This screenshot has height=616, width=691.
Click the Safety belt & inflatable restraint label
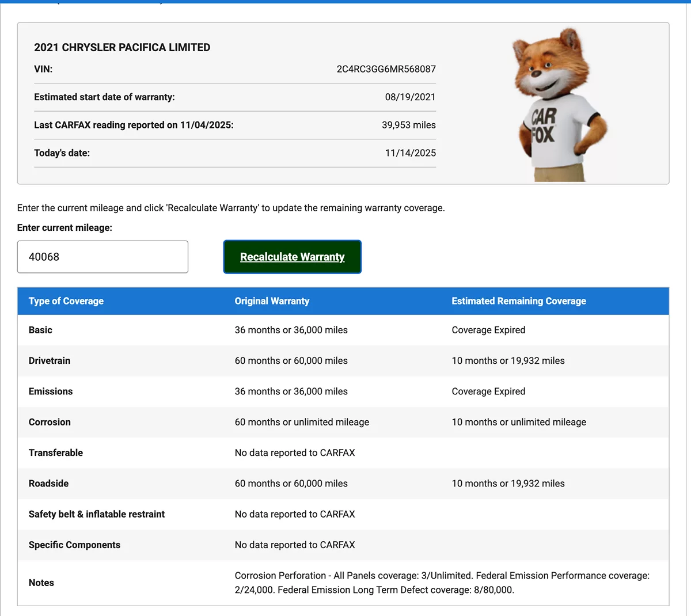pyautogui.click(x=97, y=514)
